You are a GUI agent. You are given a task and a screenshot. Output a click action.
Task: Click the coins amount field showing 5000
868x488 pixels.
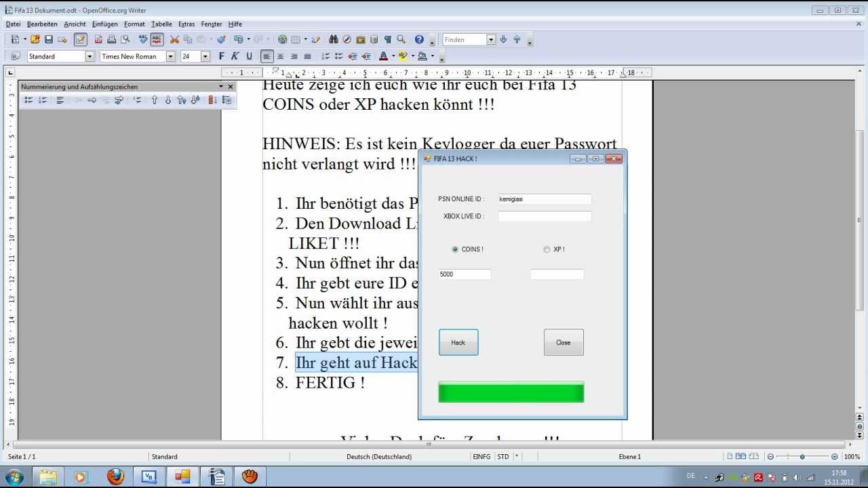pyautogui.click(x=465, y=274)
